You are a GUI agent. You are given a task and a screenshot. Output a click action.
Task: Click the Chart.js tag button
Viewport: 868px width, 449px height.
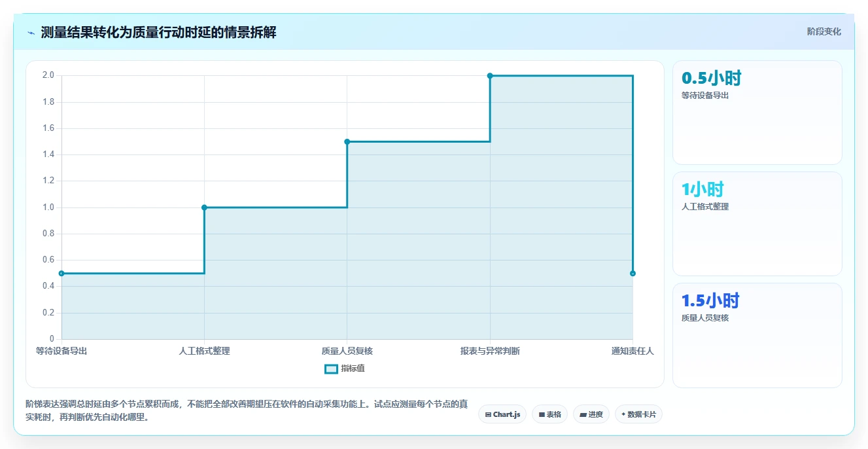pyautogui.click(x=502, y=414)
